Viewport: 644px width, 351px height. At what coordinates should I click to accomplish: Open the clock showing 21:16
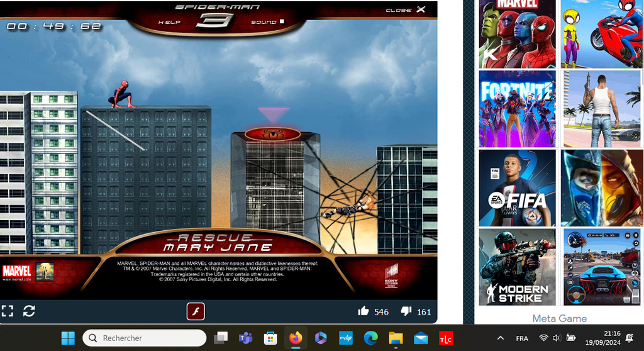602,338
